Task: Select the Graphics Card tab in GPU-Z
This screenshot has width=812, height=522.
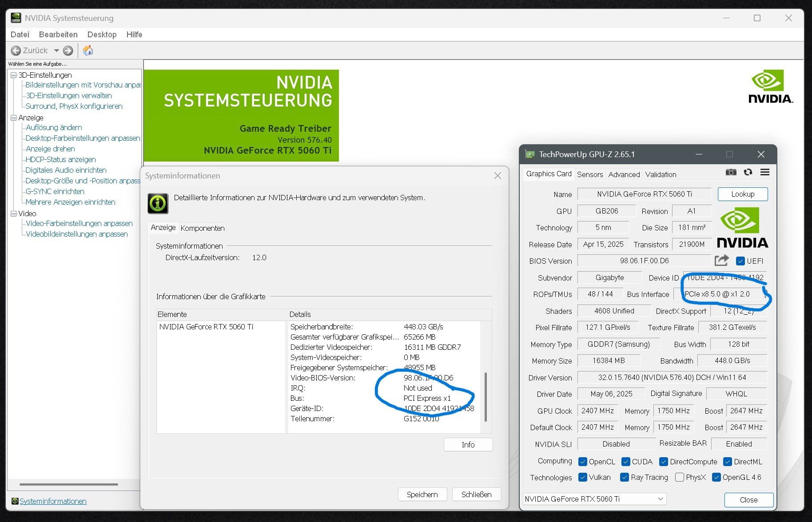Action: coord(549,174)
